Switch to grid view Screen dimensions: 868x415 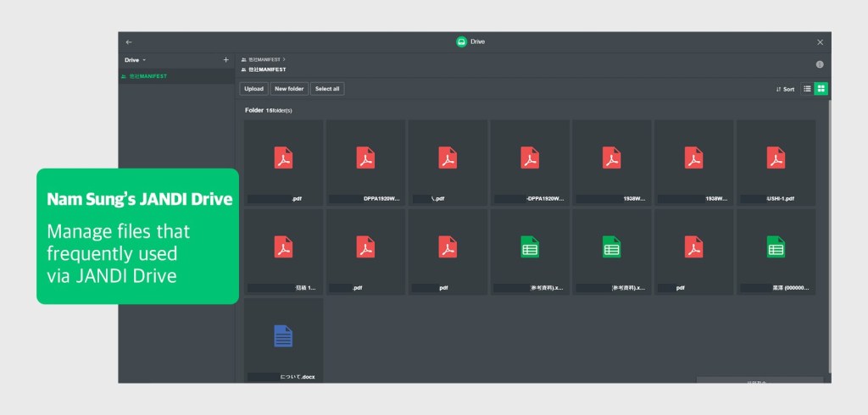point(821,89)
